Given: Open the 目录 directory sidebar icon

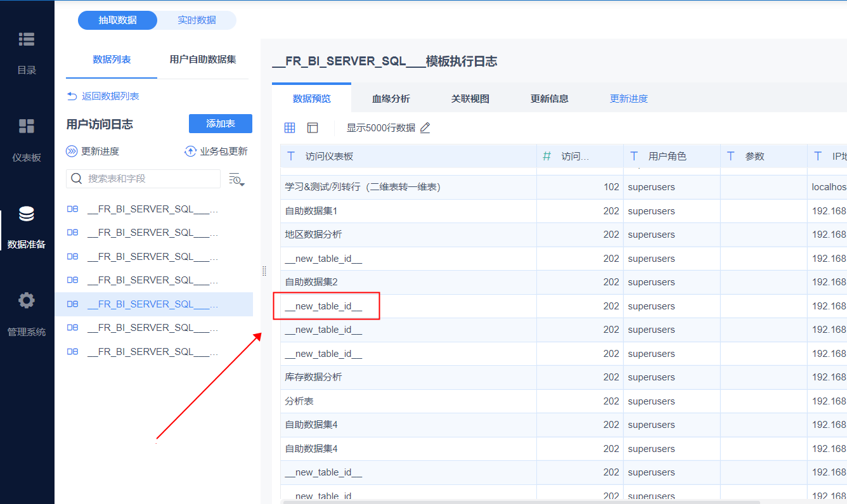Looking at the screenshot, I should tap(27, 40).
